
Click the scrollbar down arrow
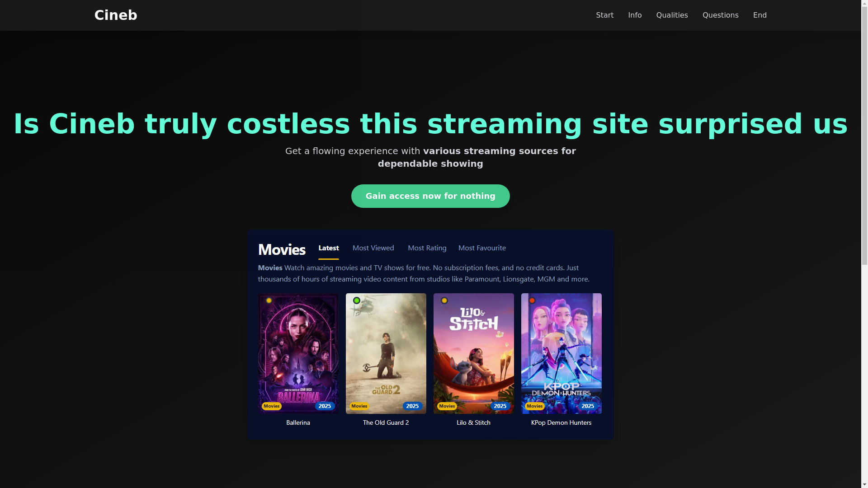pyautogui.click(x=865, y=484)
